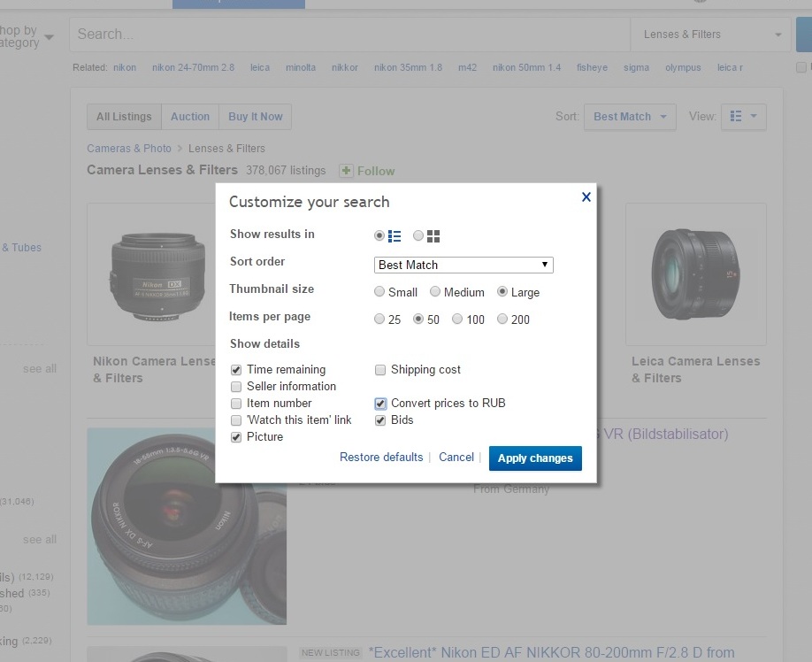Open Nikon Camera Lenses & Filters link
The image size is (812, 662).
pyautogui.click(x=154, y=369)
